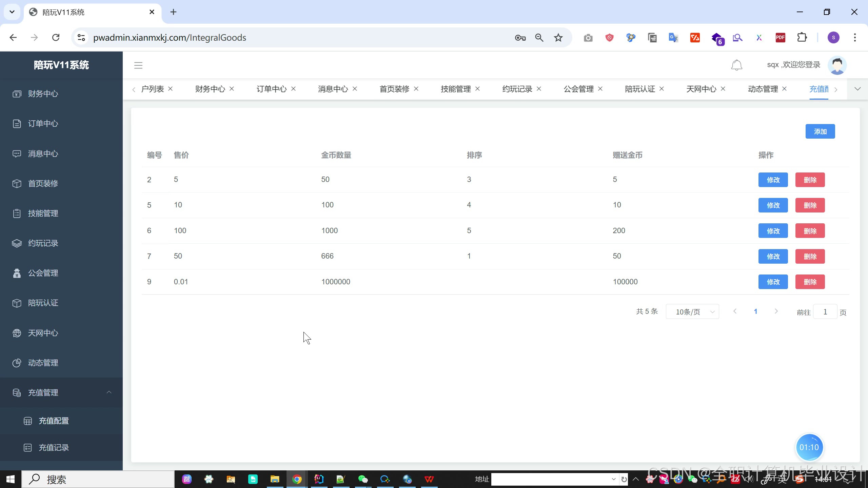Open 公会管理 in the sidebar
This screenshot has width=868, height=488.
pos(61,273)
